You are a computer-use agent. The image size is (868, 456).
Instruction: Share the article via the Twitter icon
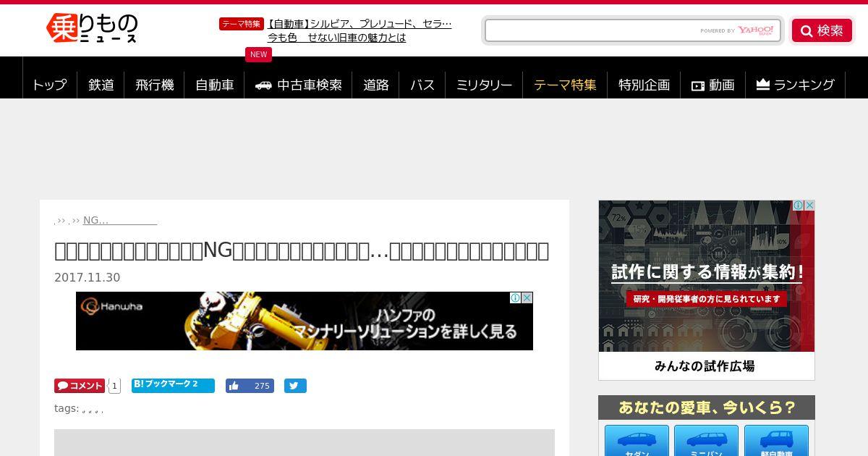(x=295, y=386)
